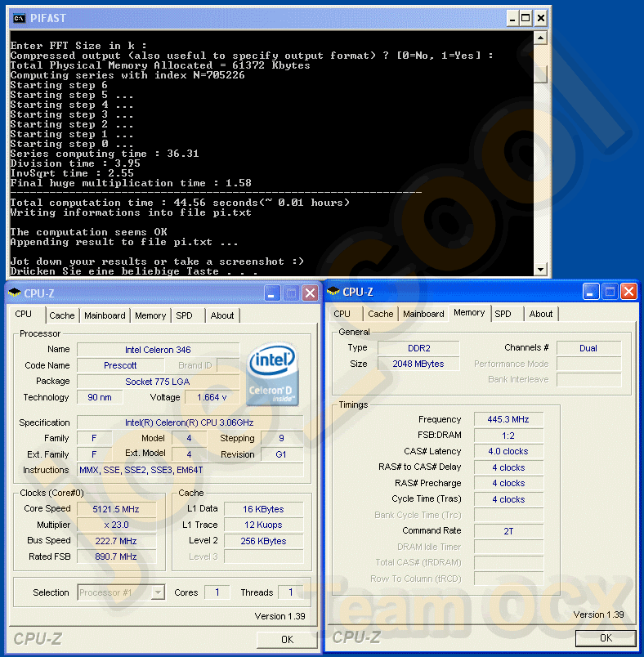Click the left CPU-Z title bar chip icon

coord(14,293)
